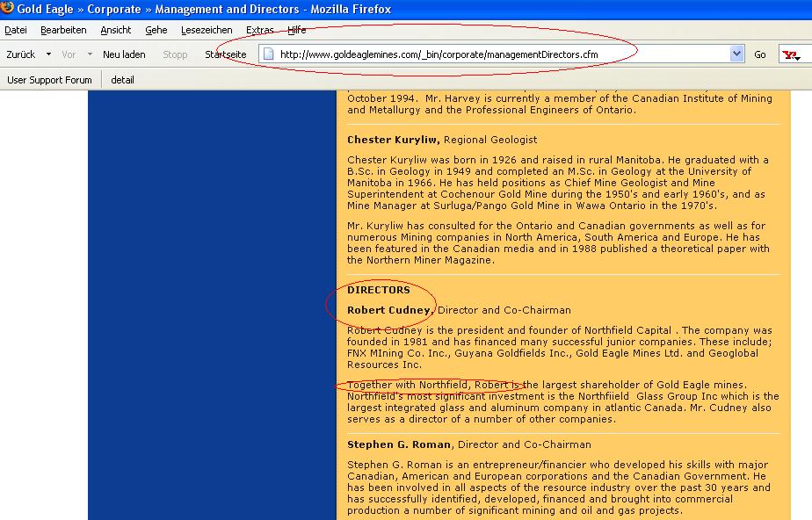Click the Stopp button
This screenshot has height=520, width=812.
click(175, 54)
